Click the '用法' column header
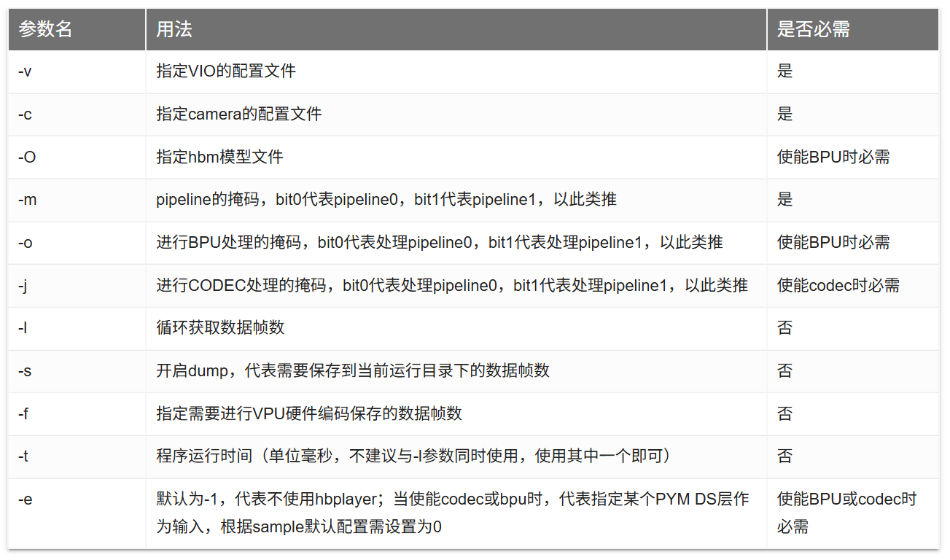 tap(456, 29)
